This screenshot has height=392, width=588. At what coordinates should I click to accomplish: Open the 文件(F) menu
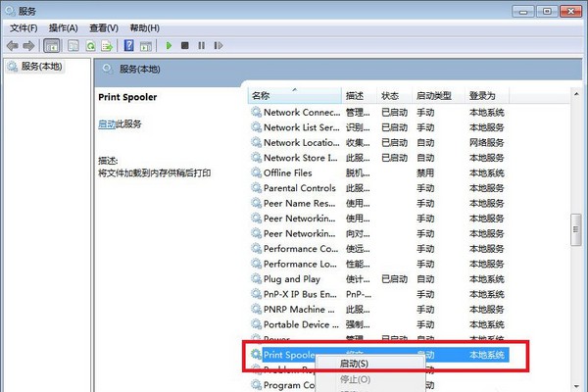pos(24,27)
